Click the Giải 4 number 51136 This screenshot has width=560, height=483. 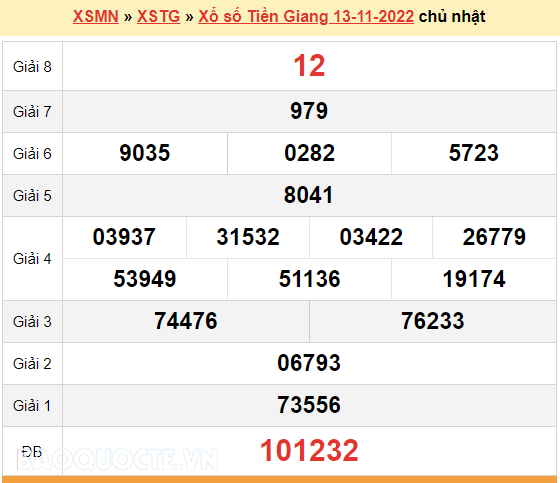click(309, 279)
